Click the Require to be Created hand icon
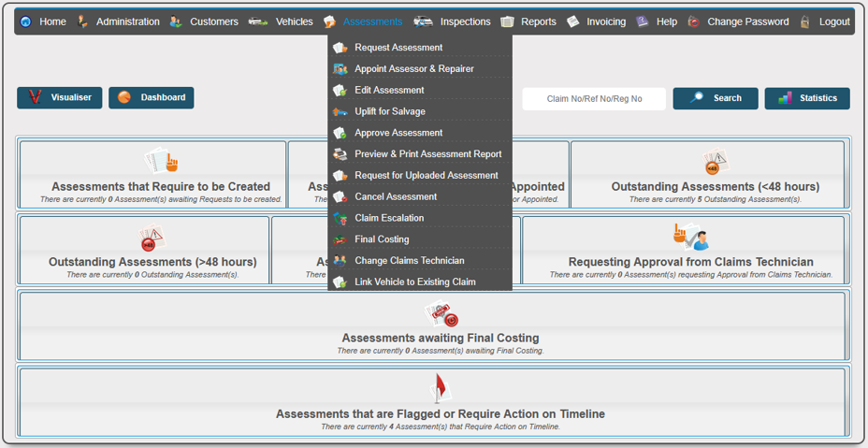 click(161, 161)
